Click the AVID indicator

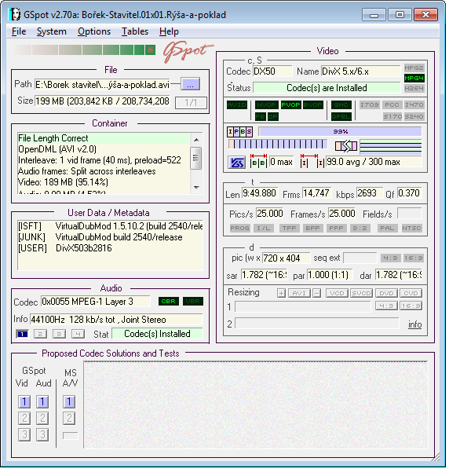237,105
